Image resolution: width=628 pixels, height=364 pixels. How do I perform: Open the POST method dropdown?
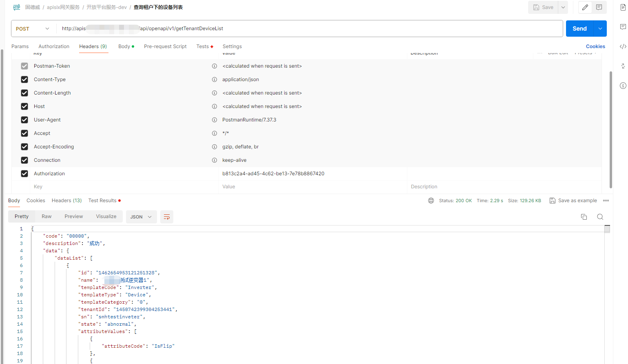click(x=33, y=29)
